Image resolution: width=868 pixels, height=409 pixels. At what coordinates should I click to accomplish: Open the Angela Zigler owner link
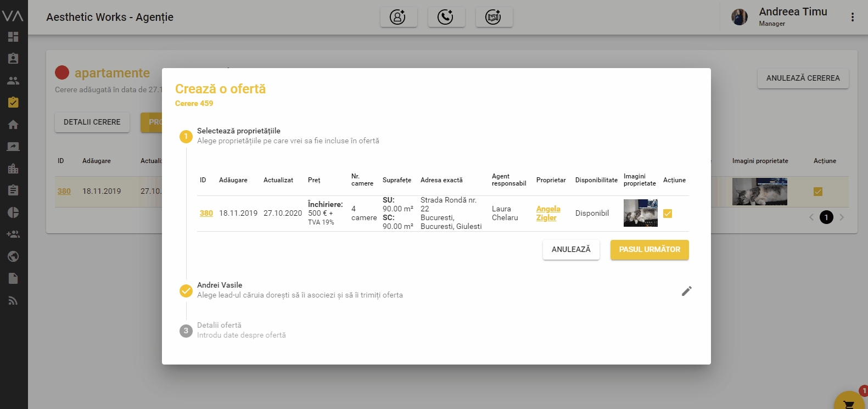(548, 213)
